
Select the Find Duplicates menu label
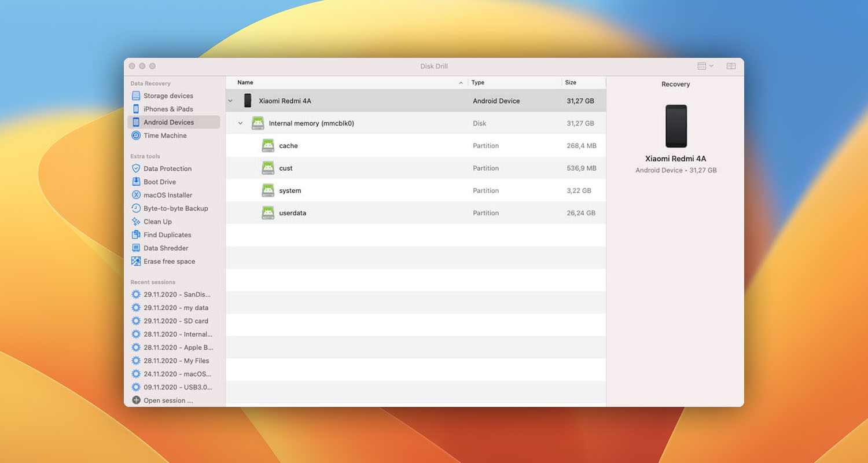point(167,235)
